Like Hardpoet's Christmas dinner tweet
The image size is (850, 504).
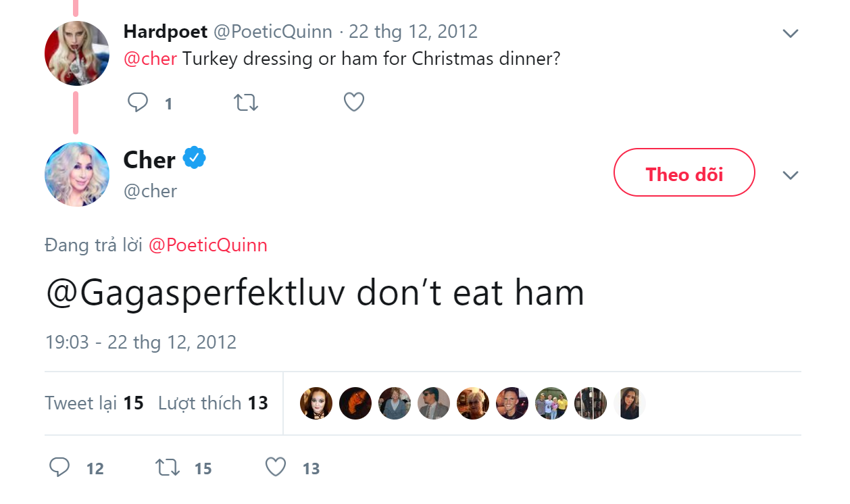(354, 102)
